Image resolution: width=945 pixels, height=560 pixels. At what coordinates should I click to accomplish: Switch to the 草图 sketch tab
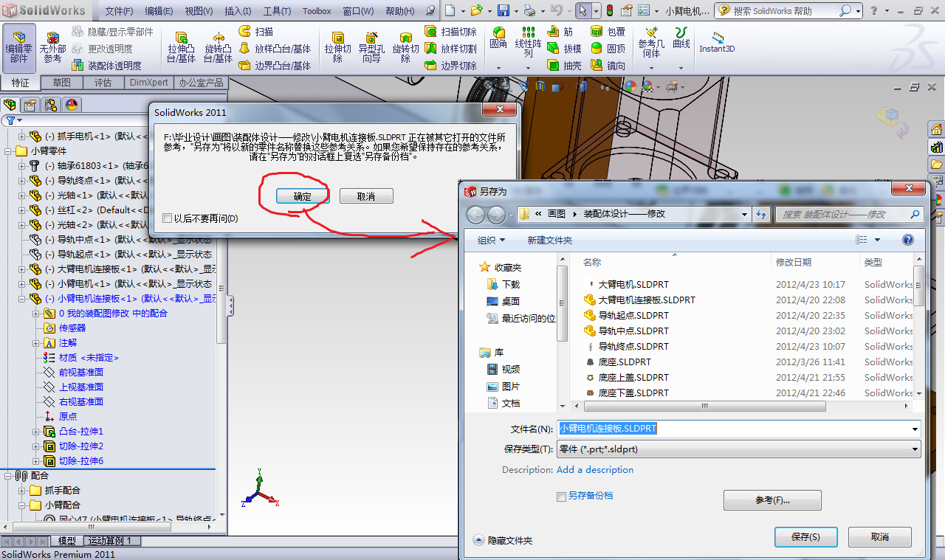click(62, 83)
